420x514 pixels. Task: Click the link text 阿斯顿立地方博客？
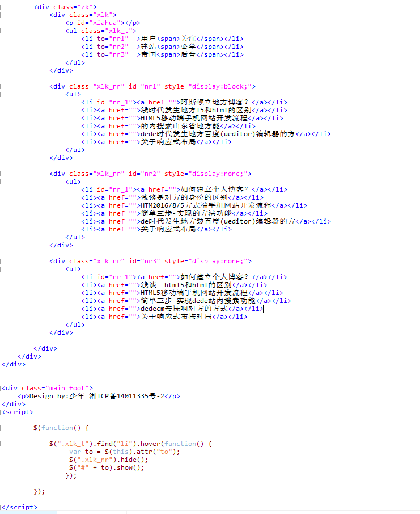point(214,102)
